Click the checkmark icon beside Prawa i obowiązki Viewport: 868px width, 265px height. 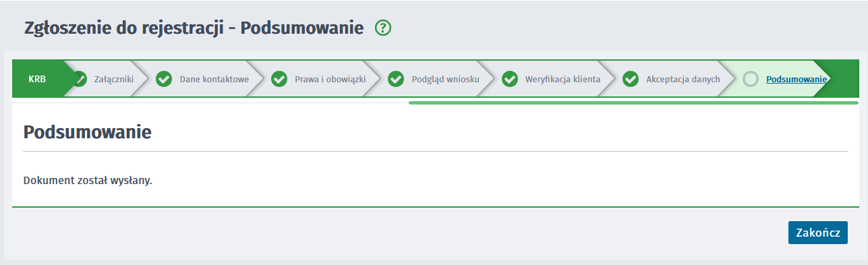coord(279,79)
